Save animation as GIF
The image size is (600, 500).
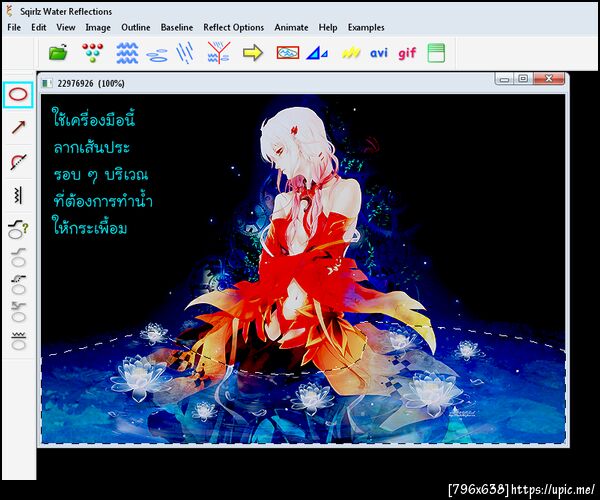pos(407,53)
